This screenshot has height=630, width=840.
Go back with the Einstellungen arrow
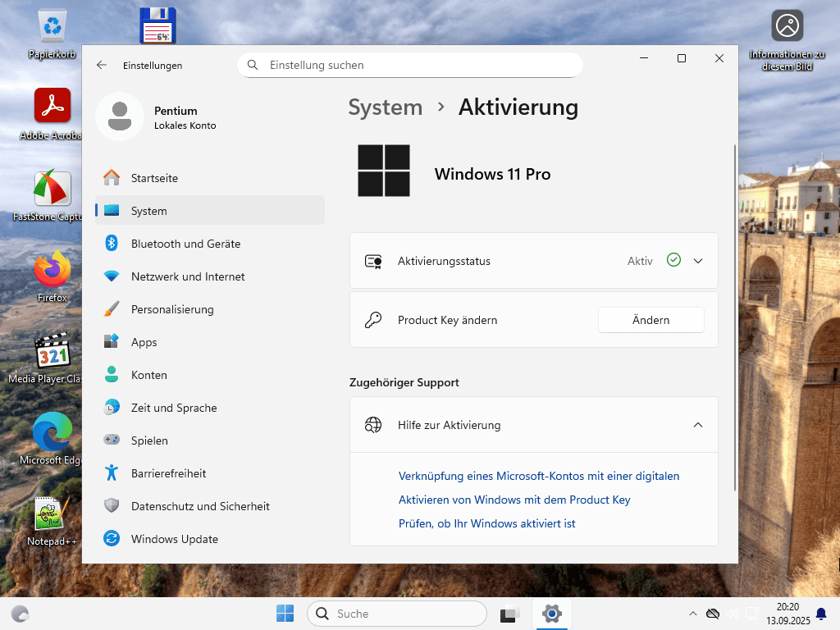102,65
